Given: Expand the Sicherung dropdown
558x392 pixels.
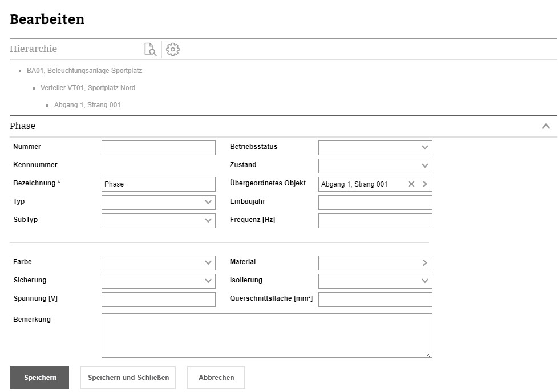Looking at the screenshot, I should (x=159, y=281).
